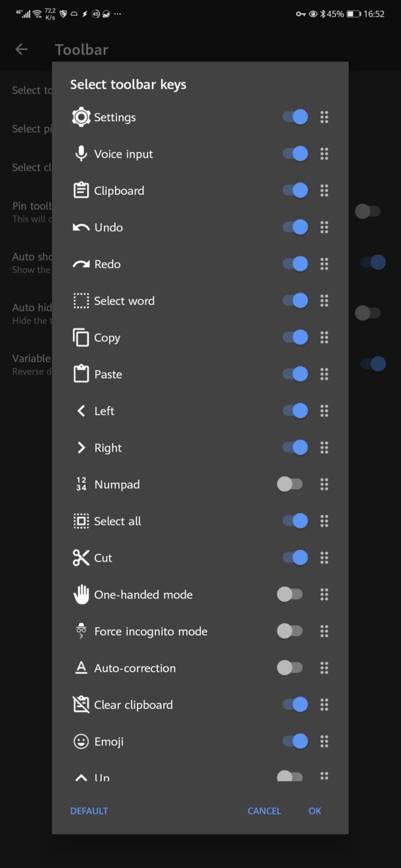Screen dimensions: 401x868
Task: Click the Redo arrow icon
Action: [81, 263]
